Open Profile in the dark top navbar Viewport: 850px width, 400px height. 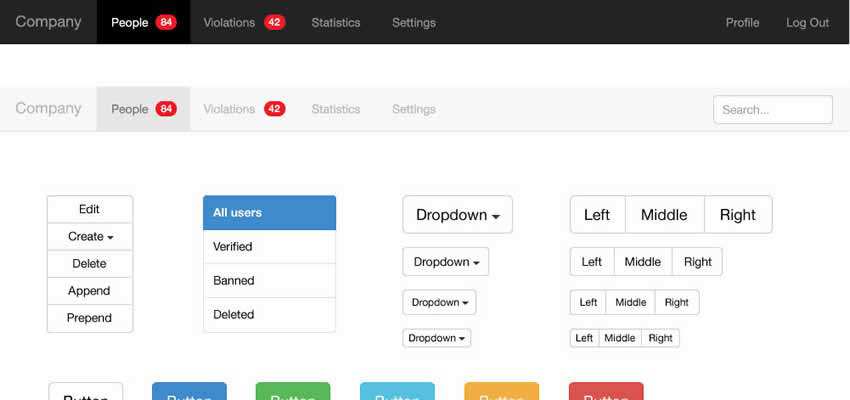[742, 22]
